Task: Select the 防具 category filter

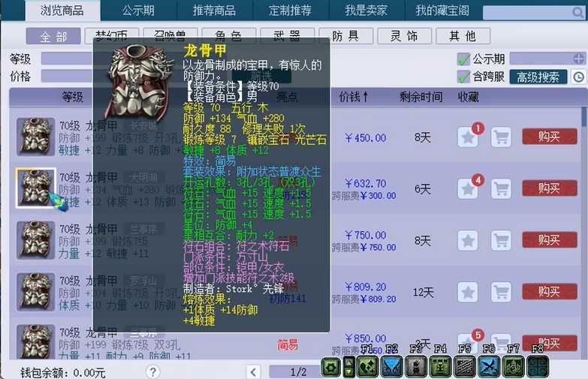Action: (x=345, y=36)
